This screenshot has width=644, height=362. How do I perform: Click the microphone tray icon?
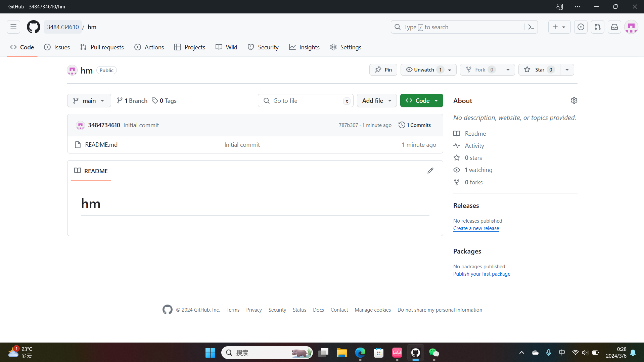click(549, 353)
